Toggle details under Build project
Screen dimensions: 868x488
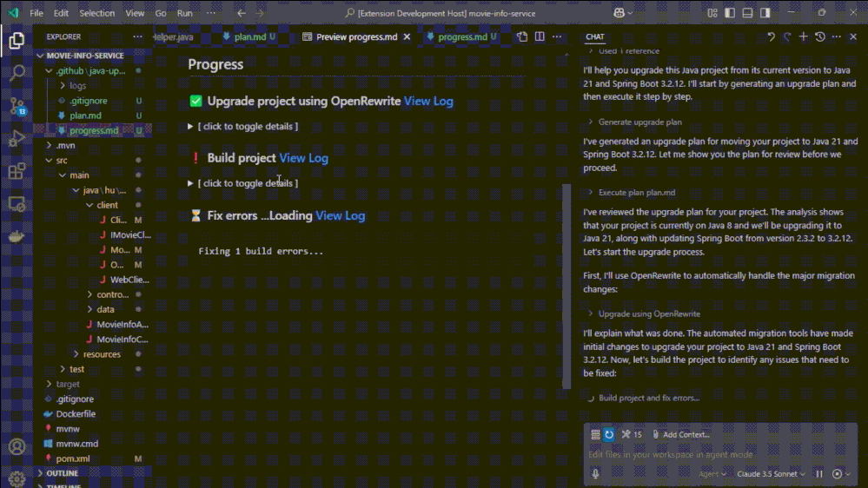[243, 183]
